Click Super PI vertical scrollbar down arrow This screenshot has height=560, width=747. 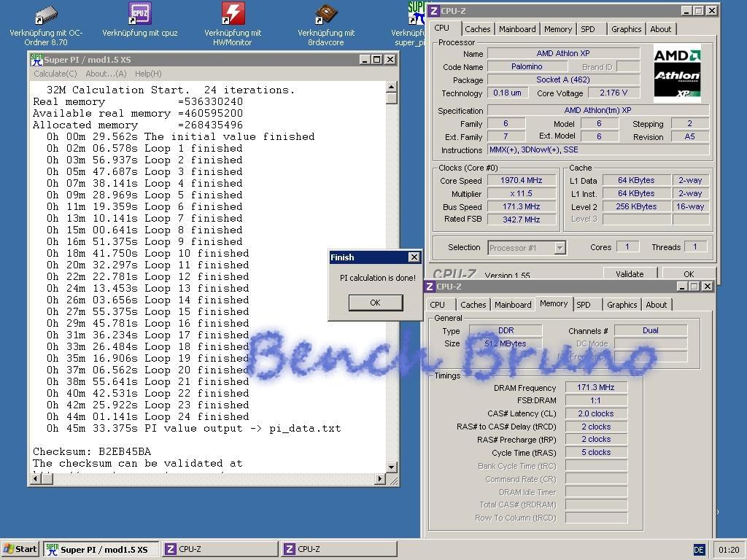pos(391,467)
